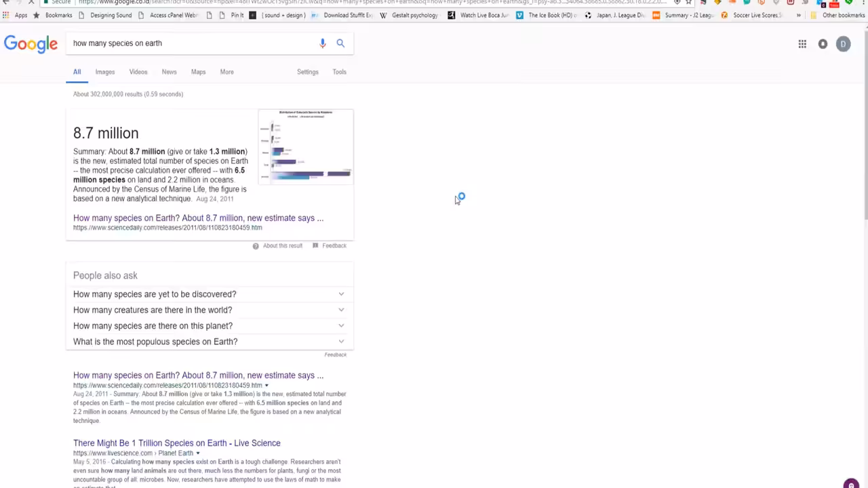Select the All search tab

click(x=77, y=72)
